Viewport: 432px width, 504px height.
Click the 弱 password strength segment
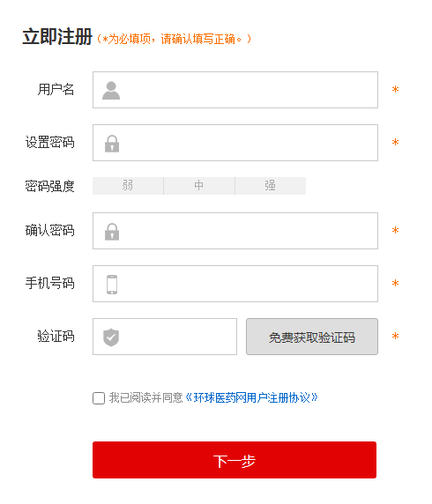(x=128, y=186)
